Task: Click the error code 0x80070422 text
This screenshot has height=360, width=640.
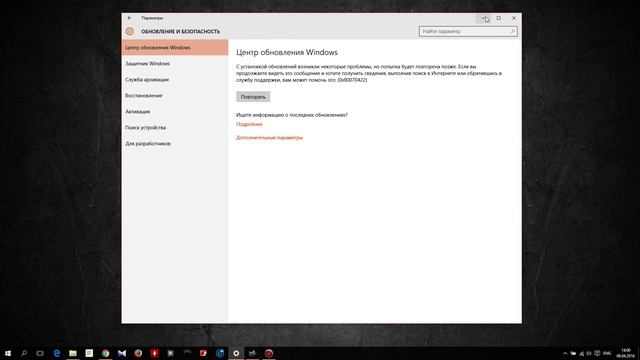Action: (x=352, y=80)
